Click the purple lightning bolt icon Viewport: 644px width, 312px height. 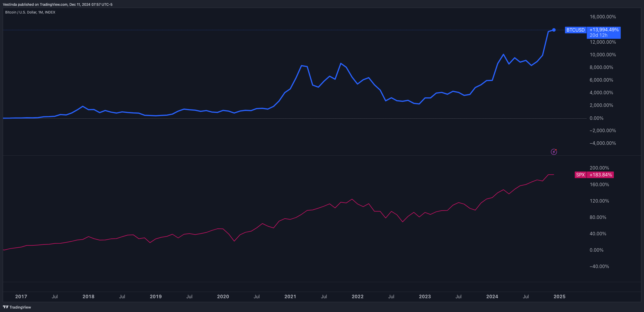[x=554, y=152]
